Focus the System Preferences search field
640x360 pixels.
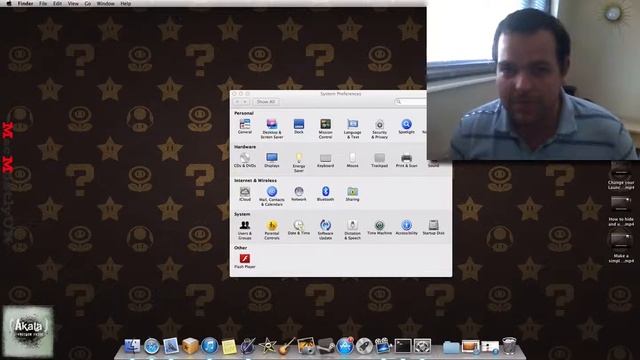pos(411,102)
